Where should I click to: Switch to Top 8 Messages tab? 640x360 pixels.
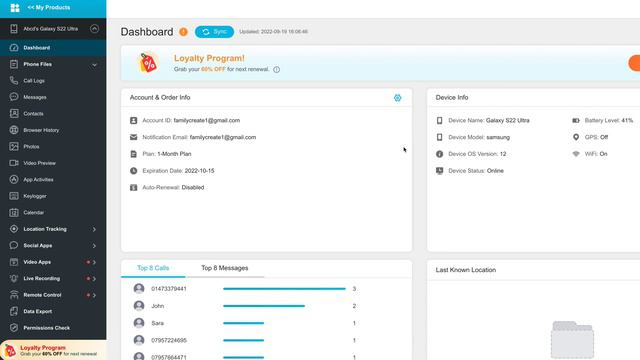tap(224, 268)
